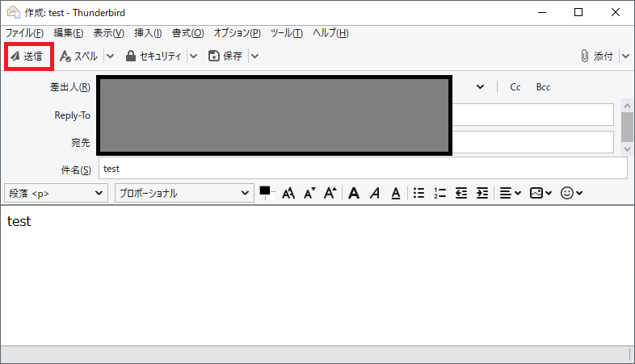
Task: Choose the white background color swatch
Action: click(271, 196)
